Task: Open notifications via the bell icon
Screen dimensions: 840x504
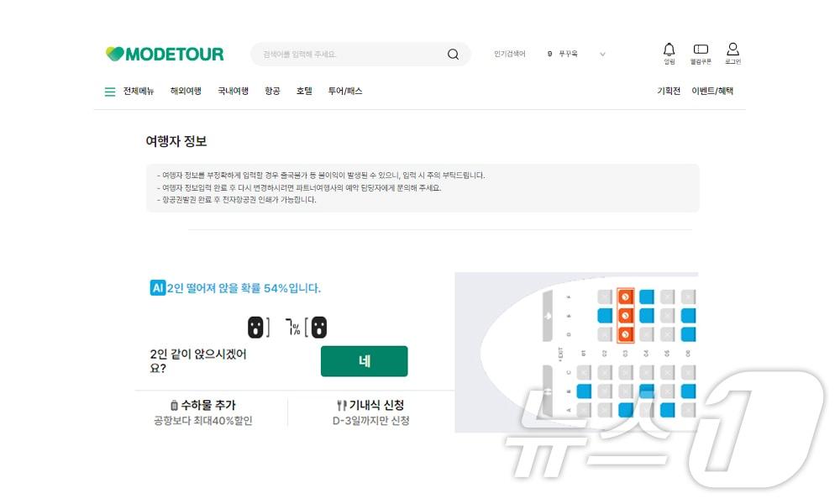Action: (669, 50)
